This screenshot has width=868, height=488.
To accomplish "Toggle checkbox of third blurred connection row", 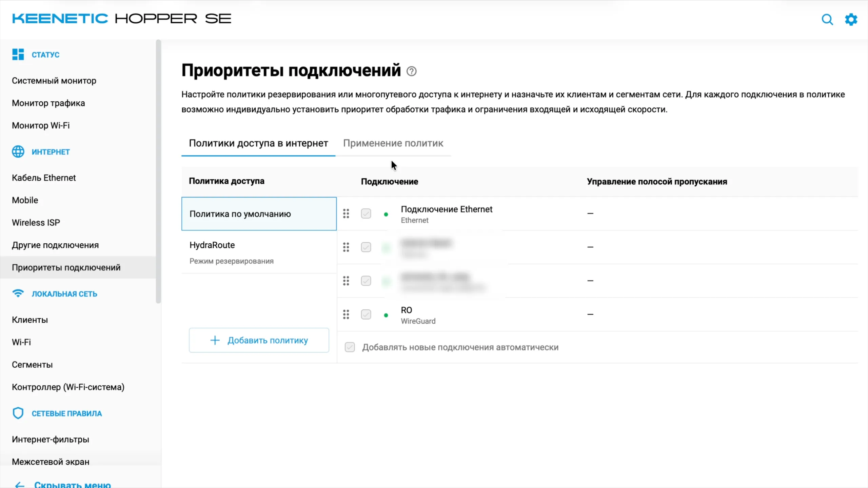I will point(366,281).
